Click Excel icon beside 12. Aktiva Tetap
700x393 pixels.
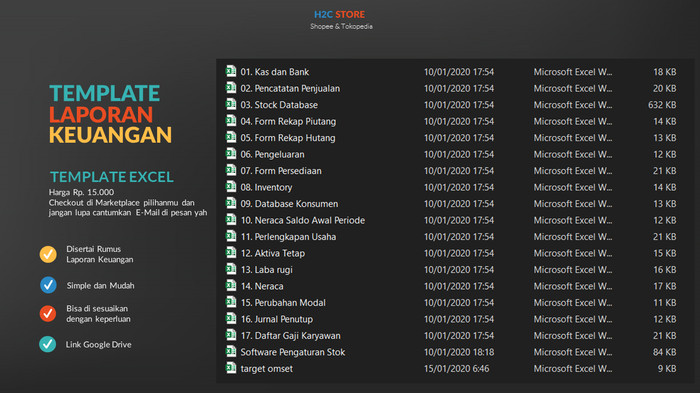(231, 253)
